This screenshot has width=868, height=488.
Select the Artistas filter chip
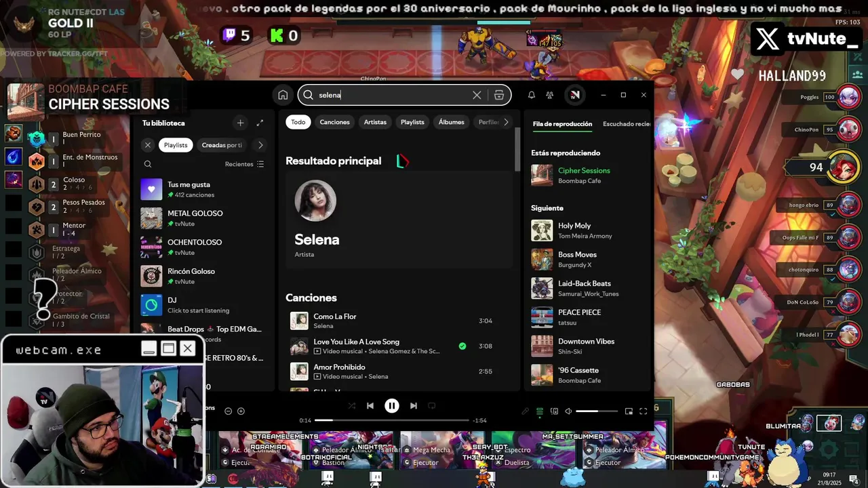[375, 122]
